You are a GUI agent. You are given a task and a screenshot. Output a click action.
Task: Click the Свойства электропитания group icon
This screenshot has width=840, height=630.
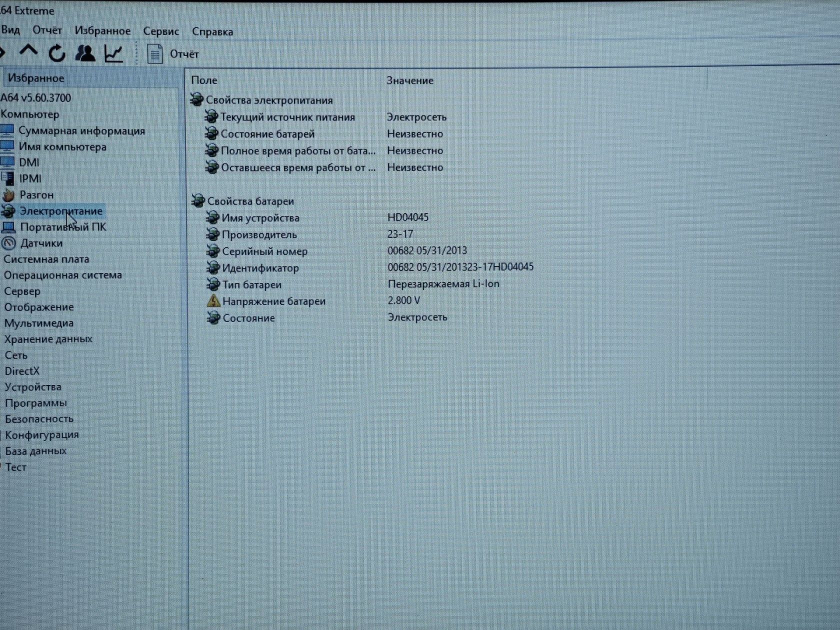coord(196,99)
